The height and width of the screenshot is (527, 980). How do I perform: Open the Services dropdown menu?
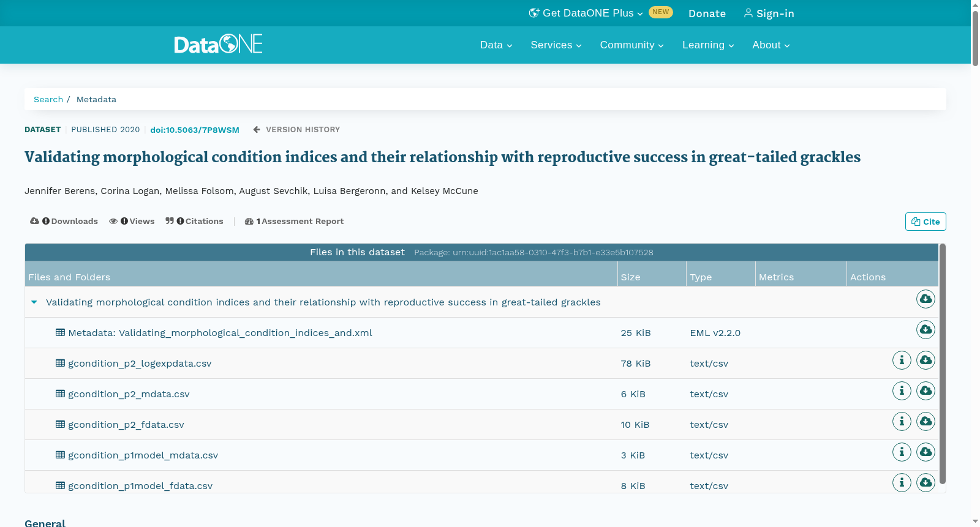click(x=556, y=45)
